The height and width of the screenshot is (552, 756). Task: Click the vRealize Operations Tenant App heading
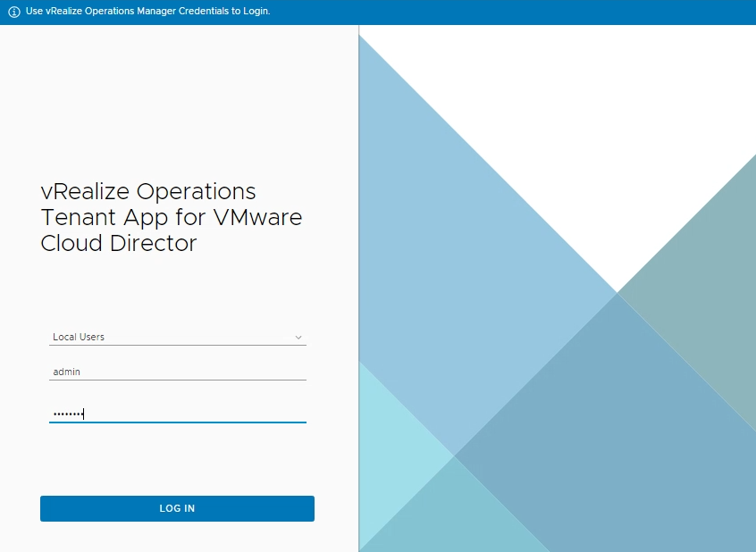tap(172, 217)
